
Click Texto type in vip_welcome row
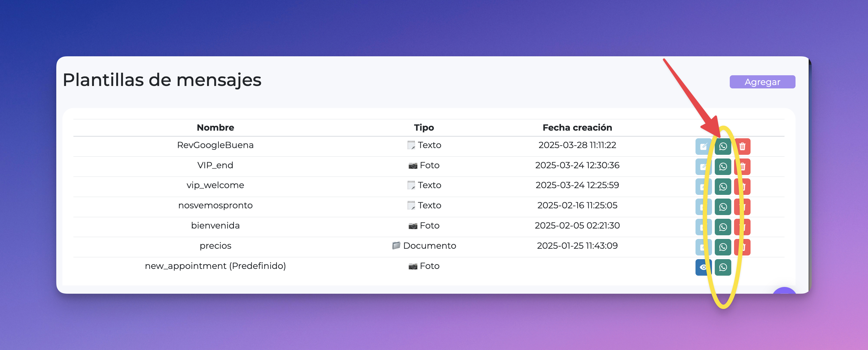(x=424, y=185)
